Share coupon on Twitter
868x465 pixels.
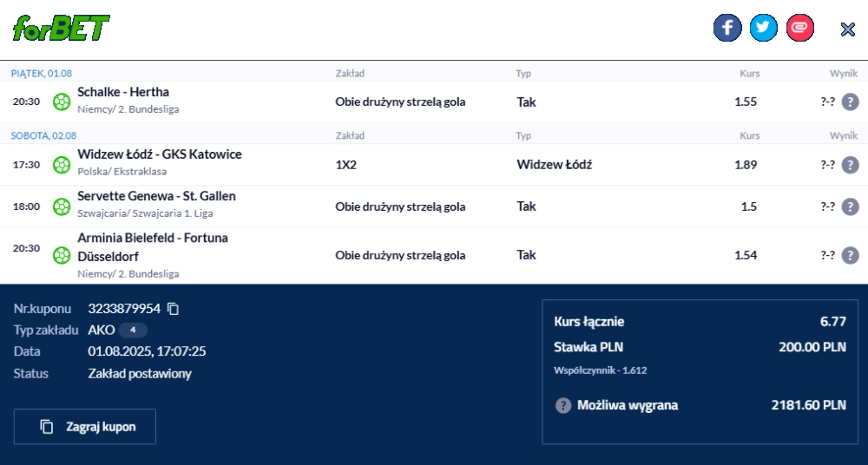pyautogui.click(x=764, y=28)
